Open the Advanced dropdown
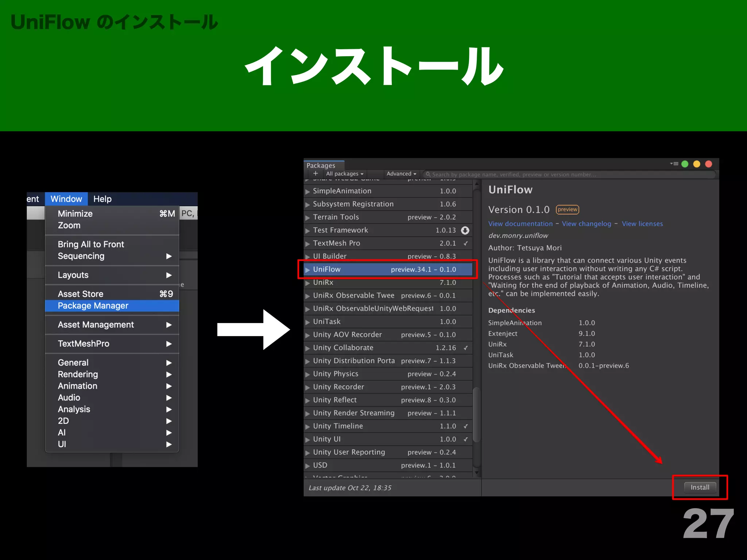 coord(401,174)
